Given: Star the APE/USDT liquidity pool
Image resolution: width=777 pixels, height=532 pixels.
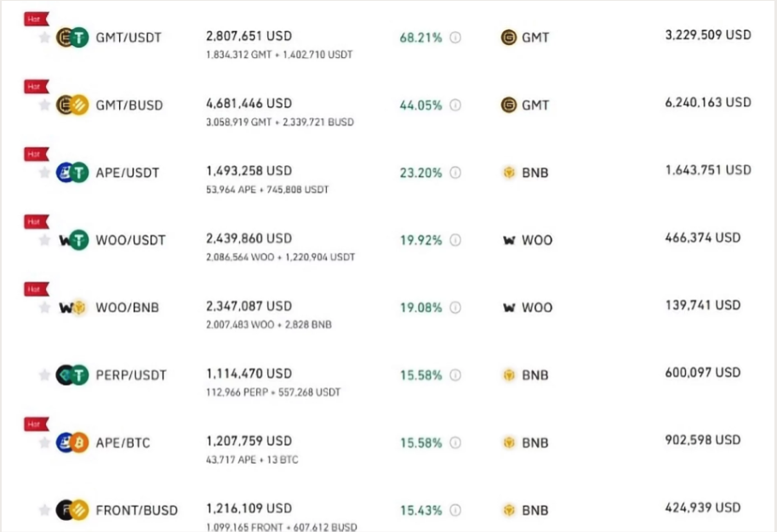Looking at the screenshot, I should [44, 173].
